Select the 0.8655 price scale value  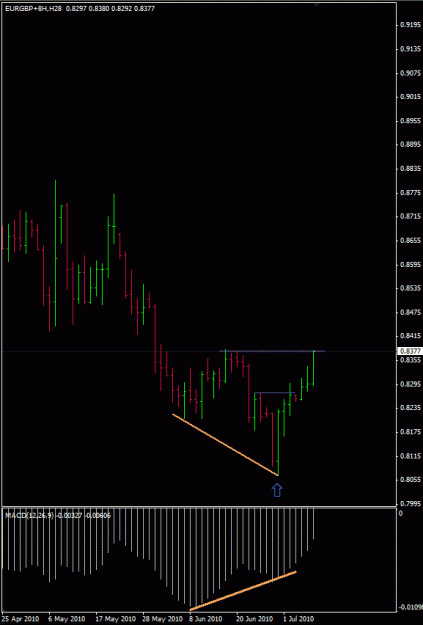pos(410,240)
